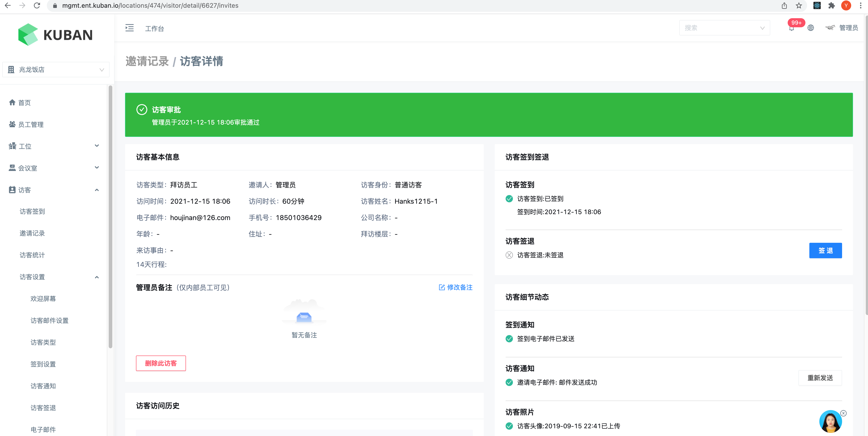
Task: Click the phone number 18501036429
Action: pyautogui.click(x=299, y=218)
